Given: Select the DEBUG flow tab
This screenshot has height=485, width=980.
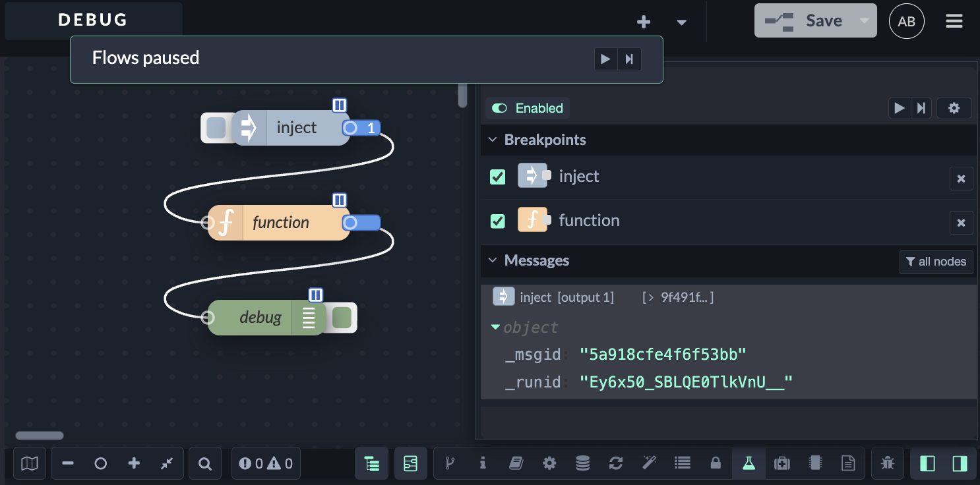Looking at the screenshot, I should pyautogui.click(x=93, y=20).
